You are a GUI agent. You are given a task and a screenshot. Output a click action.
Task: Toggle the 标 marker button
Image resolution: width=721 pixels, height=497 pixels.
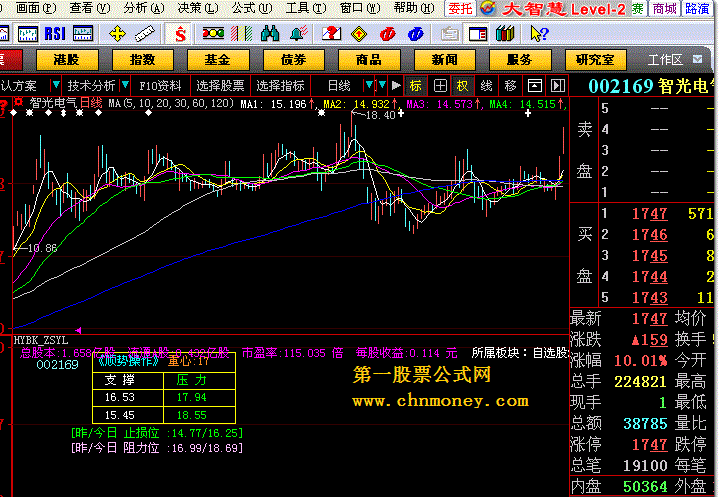416,86
